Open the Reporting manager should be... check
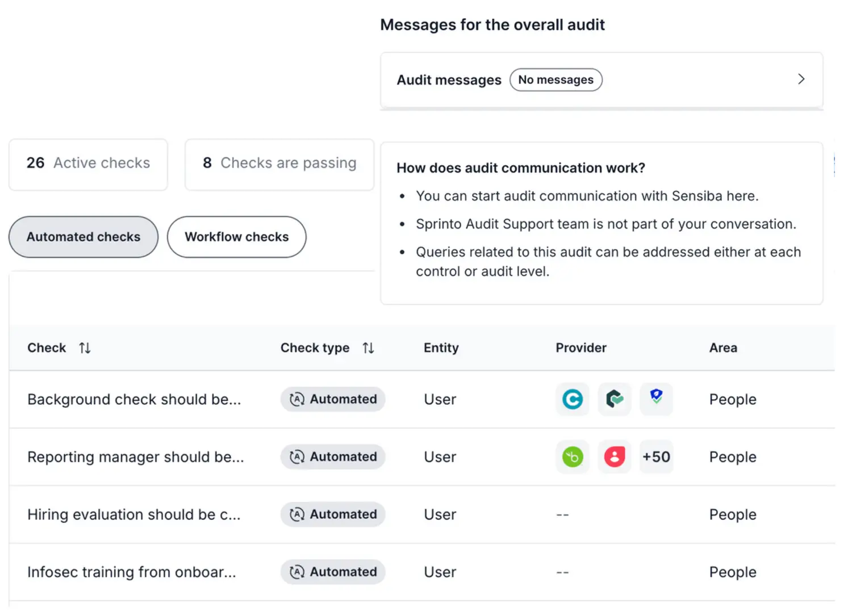The height and width of the screenshot is (616, 852). [135, 456]
